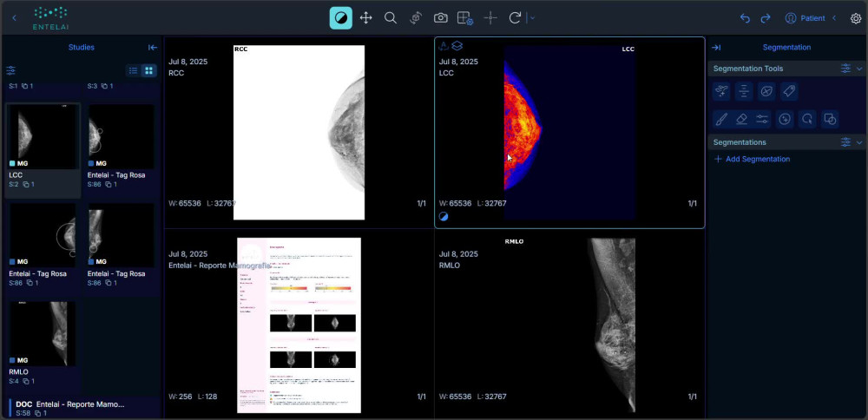Viewport: 868px width, 420px height.
Task: Click the 'S:58' series count text
Action: coord(23,413)
